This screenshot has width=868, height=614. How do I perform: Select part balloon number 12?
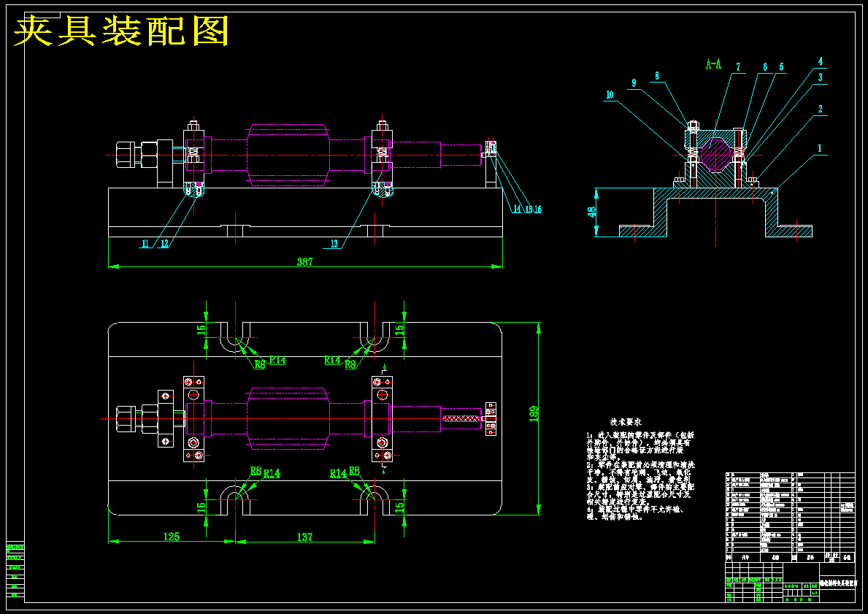tap(164, 243)
